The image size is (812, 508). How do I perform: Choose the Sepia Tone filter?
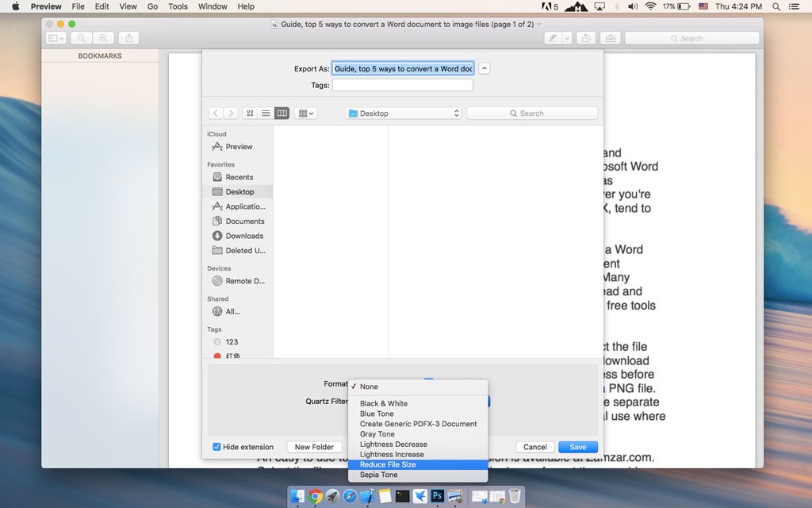pyautogui.click(x=418, y=475)
